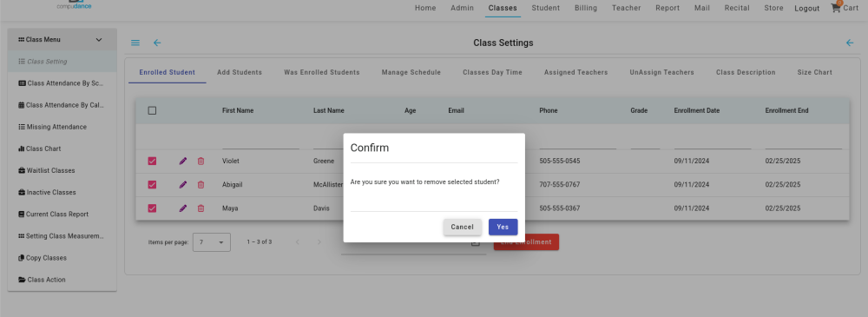Open Student in the top navigation

coord(546,9)
